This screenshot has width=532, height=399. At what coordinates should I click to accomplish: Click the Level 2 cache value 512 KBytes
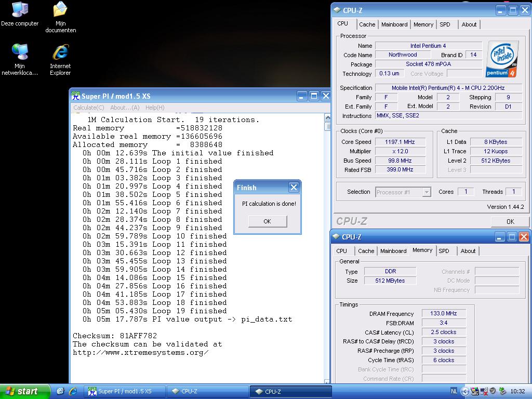[496, 161]
